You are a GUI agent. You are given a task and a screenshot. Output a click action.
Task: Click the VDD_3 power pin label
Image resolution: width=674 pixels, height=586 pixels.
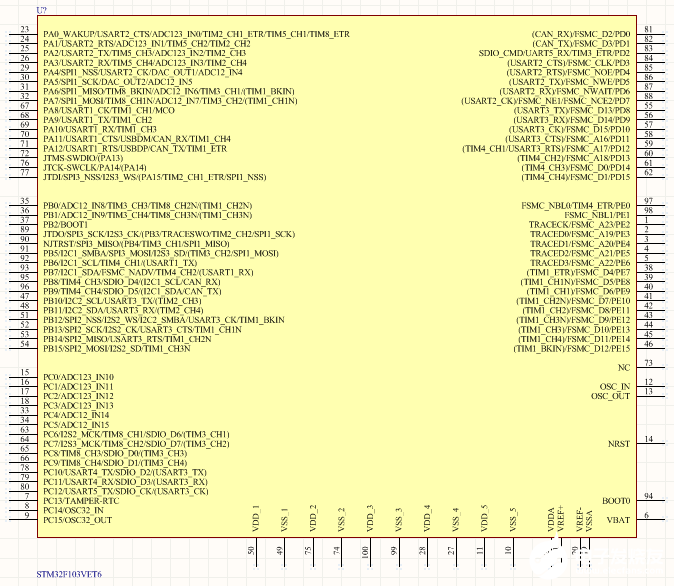[x=370, y=519]
